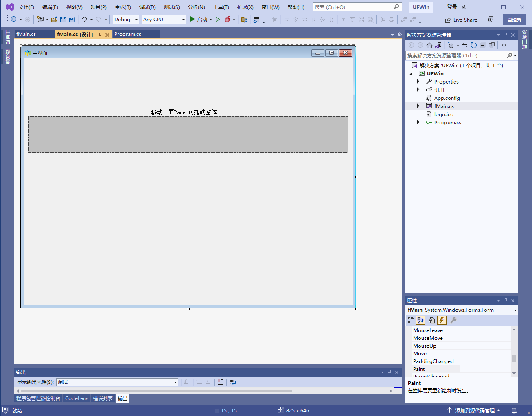This screenshot has width=532, height=416.
Task: Open the 显示输出来源 调试 dropdown
Action: [x=117, y=382]
